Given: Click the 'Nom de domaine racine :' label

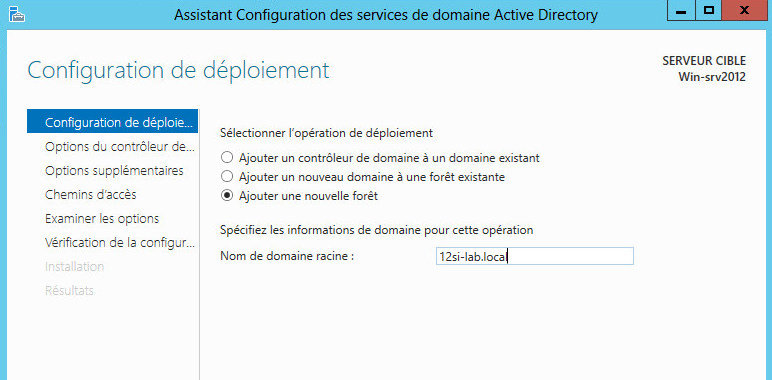Looking at the screenshot, I should [x=288, y=256].
